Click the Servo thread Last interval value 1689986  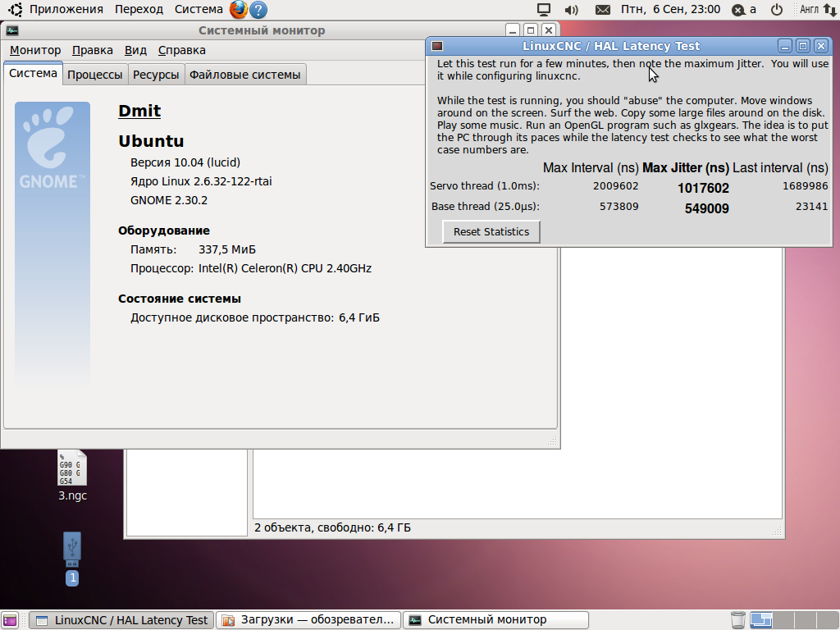(806, 186)
